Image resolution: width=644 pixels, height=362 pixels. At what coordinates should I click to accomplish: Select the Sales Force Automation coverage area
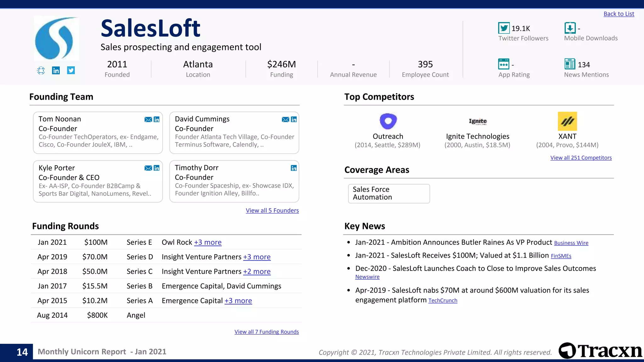click(x=389, y=194)
